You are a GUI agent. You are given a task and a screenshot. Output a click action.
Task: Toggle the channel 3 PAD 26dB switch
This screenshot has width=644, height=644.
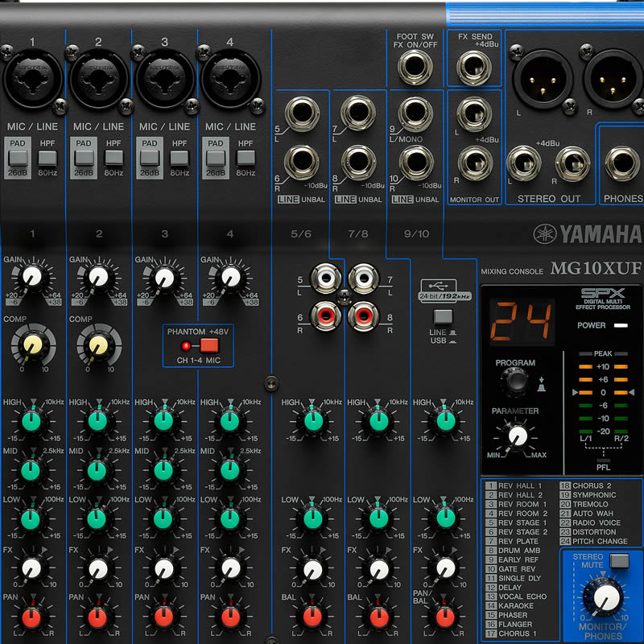[150, 158]
